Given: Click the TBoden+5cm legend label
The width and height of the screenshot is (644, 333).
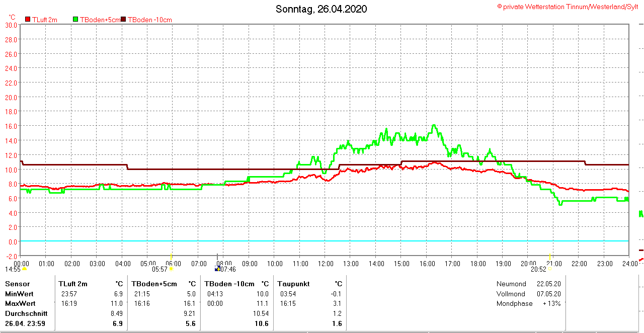Looking at the screenshot, I should click(100, 20).
